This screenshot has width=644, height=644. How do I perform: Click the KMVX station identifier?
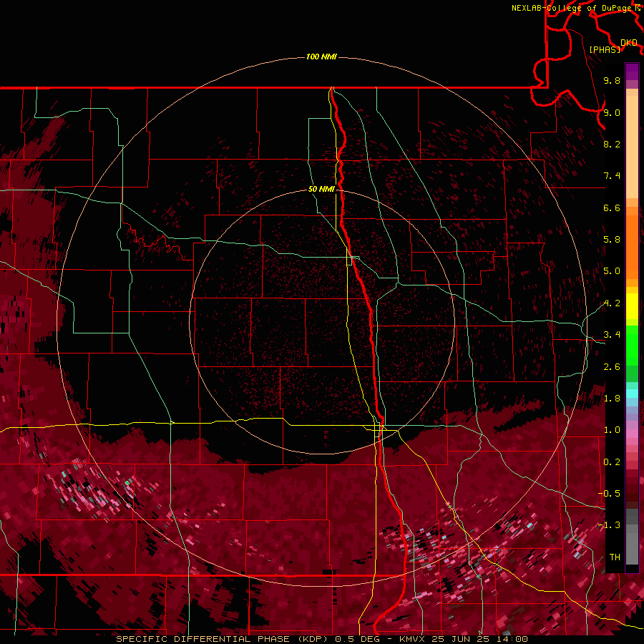coord(412,639)
